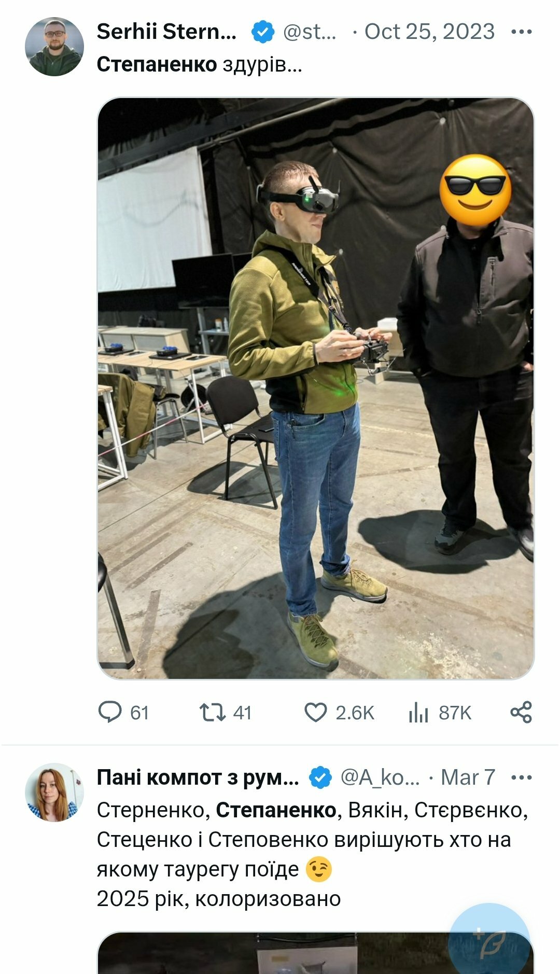The image size is (560, 974).
Task: Click the Oct 25, 2023 timestamp
Action: point(429,32)
